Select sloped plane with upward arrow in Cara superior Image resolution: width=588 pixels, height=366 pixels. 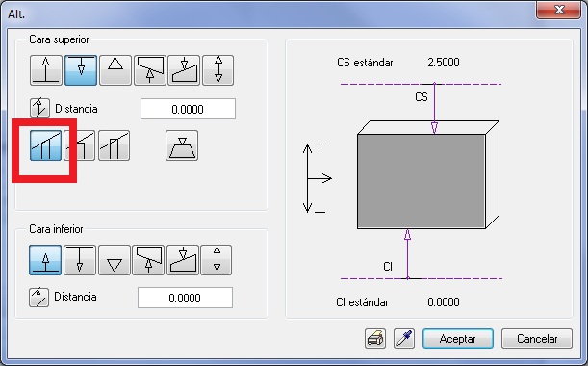(x=149, y=70)
